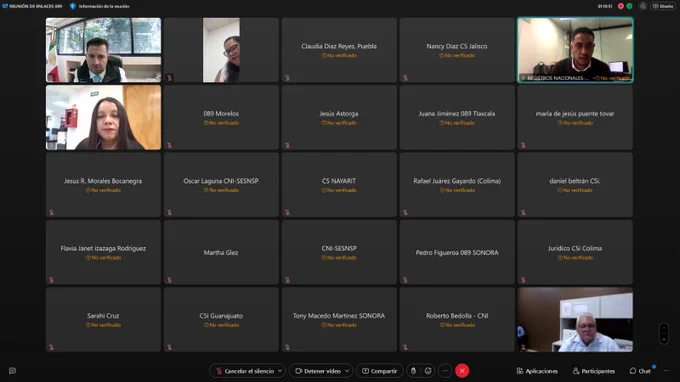The height and width of the screenshot is (382, 680).
Task: Click muted mic icon on 089 Morelos tile
Action: pyautogui.click(x=170, y=145)
